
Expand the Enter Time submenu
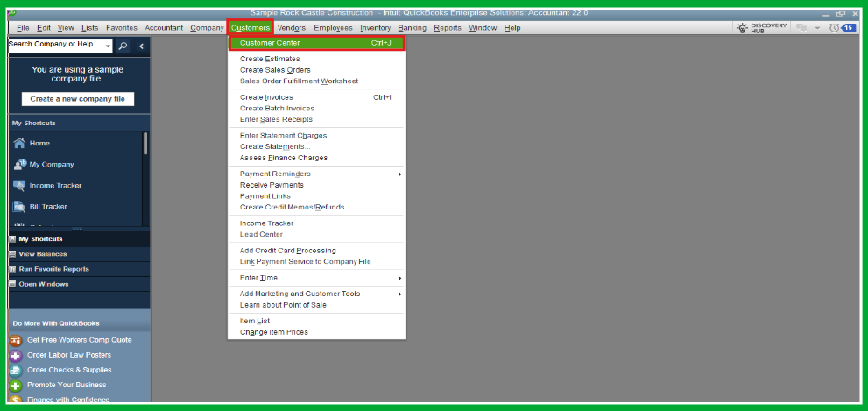pyautogui.click(x=399, y=278)
